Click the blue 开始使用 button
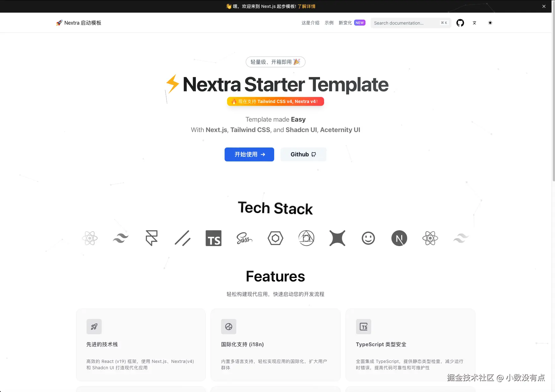The height and width of the screenshot is (392, 555). pos(249,154)
